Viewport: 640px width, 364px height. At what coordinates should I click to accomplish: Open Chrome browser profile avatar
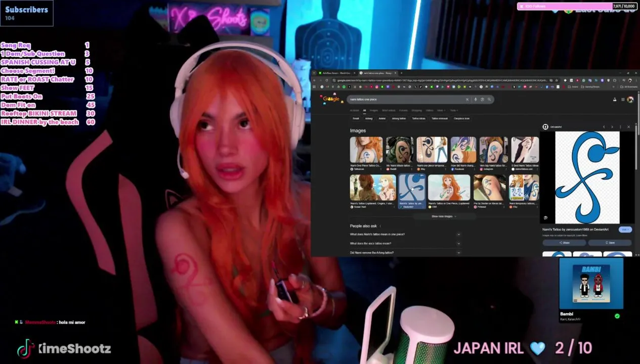pyautogui.click(x=630, y=80)
